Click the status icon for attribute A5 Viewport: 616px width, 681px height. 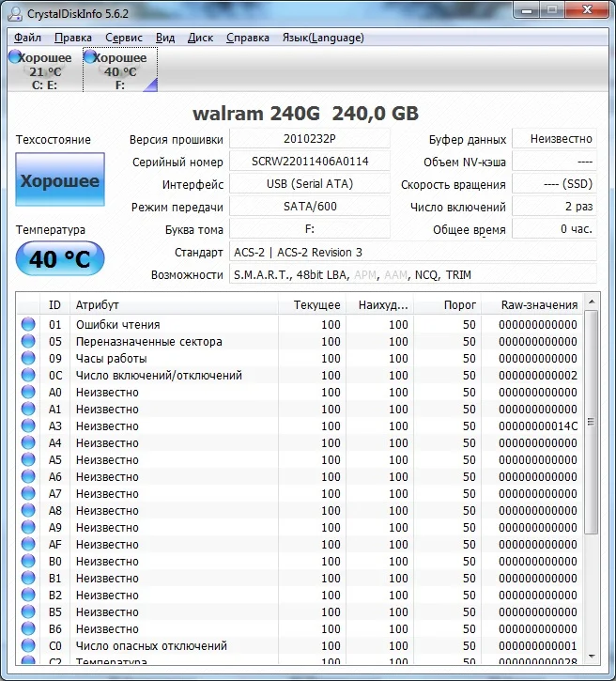click(28, 459)
